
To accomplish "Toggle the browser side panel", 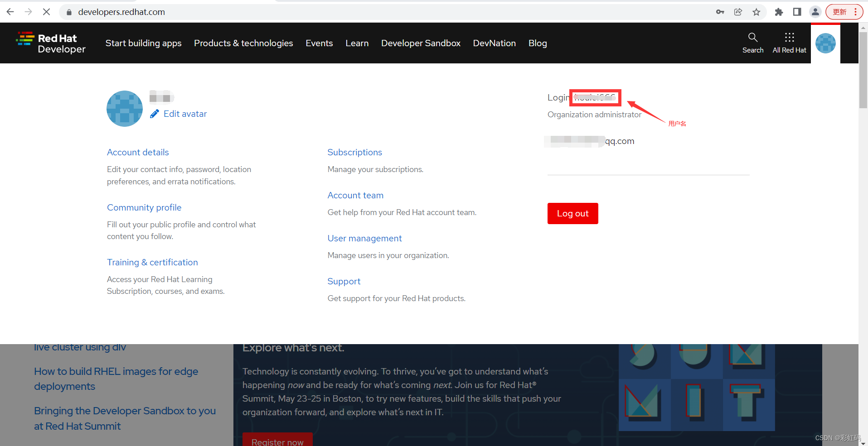I will 797,12.
